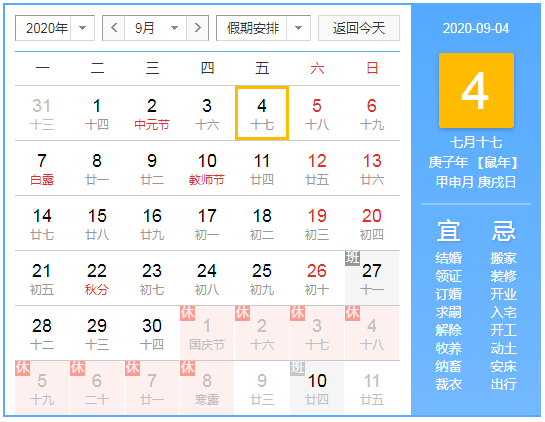Click the 宜 auspicious heading
The image size is (545, 422).
(x=449, y=230)
